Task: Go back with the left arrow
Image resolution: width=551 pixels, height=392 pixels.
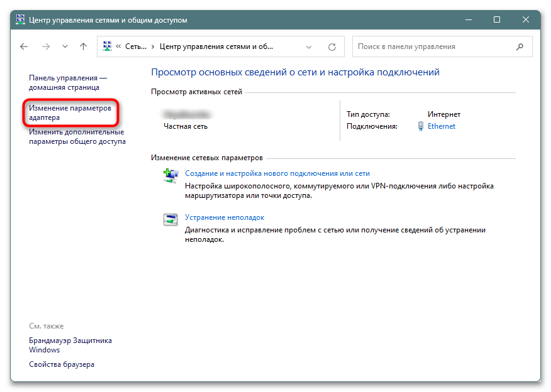Action: coord(24,46)
